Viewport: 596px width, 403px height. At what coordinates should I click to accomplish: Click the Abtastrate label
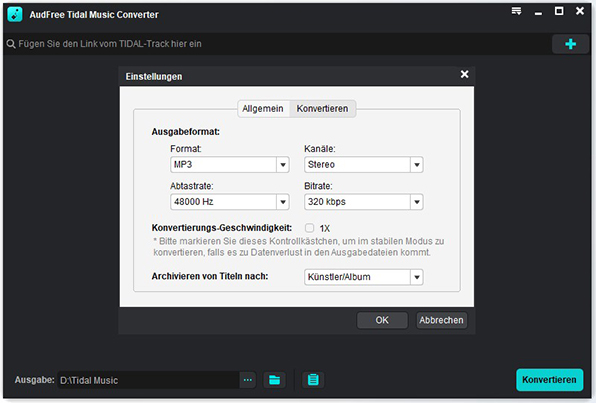[x=192, y=186]
